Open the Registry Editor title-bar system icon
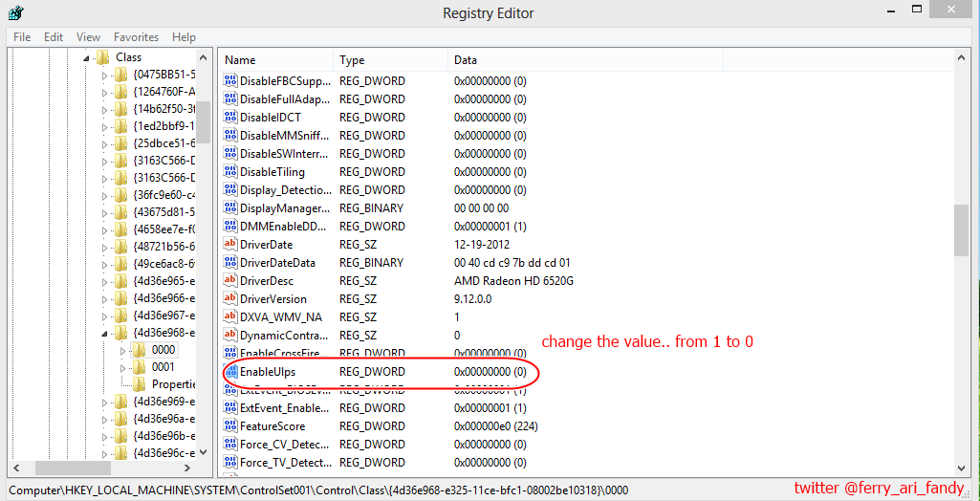This screenshot has width=980, height=501. [16, 11]
